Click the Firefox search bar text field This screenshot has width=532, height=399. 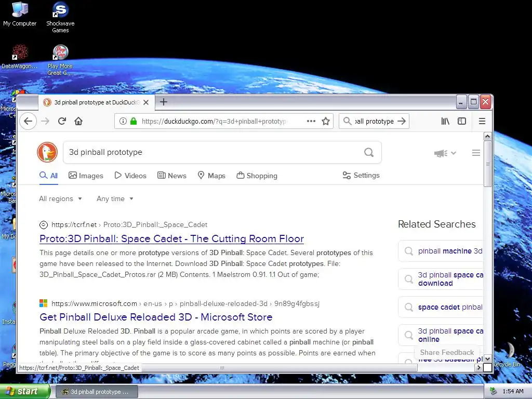pyautogui.click(x=374, y=121)
